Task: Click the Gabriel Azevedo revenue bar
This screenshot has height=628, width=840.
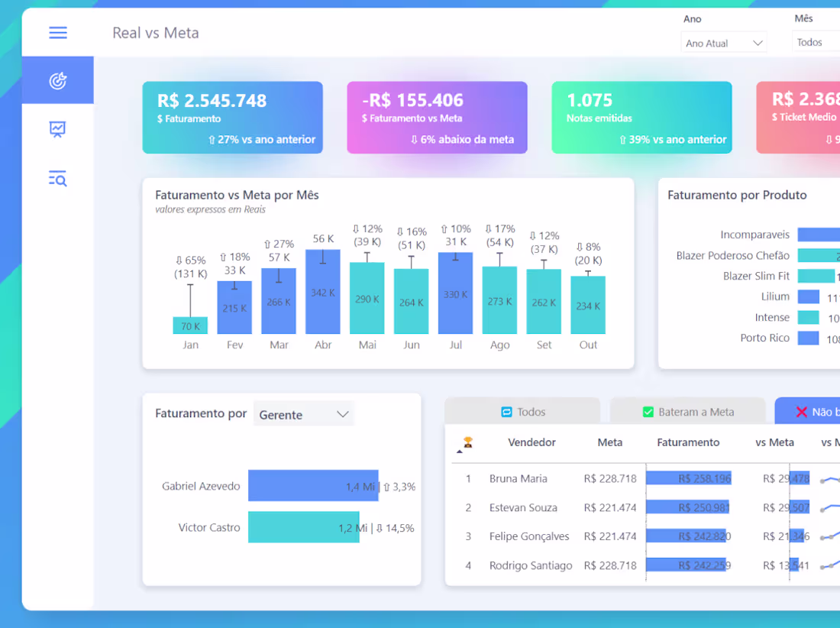Action: [313, 485]
